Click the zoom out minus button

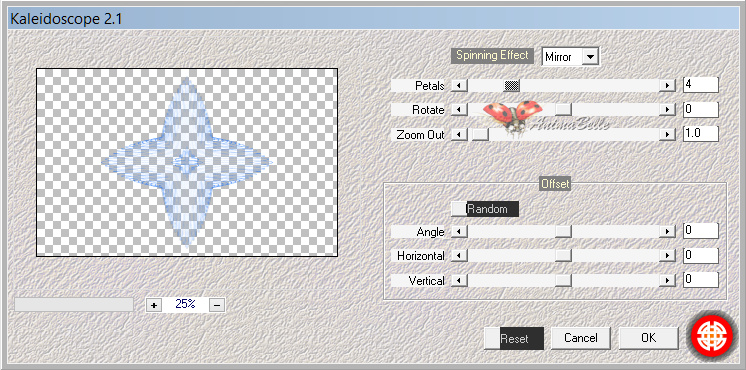coord(217,305)
